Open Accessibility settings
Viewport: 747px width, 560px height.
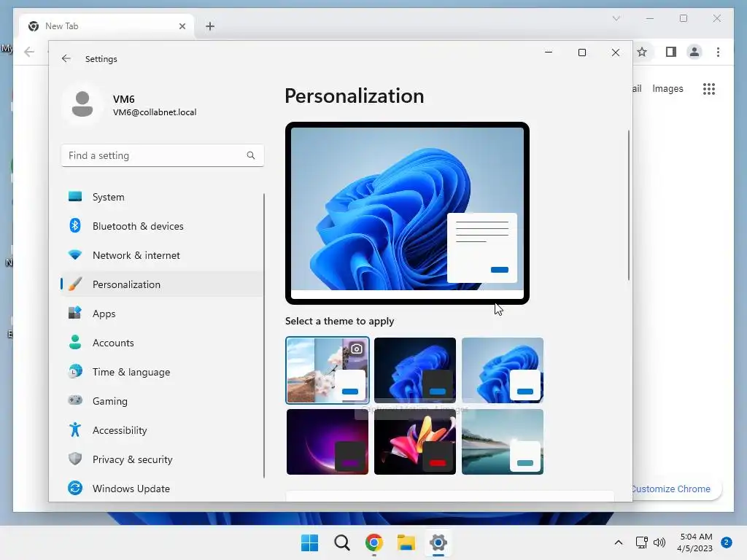click(162, 430)
